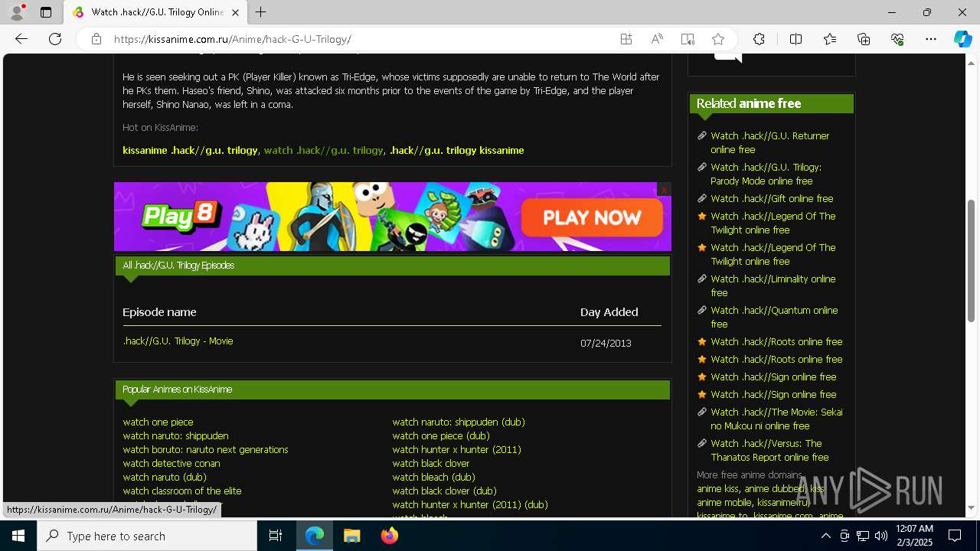Toggle Split screen icon
Viewport: 980px width, 551px height.
click(x=795, y=39)
